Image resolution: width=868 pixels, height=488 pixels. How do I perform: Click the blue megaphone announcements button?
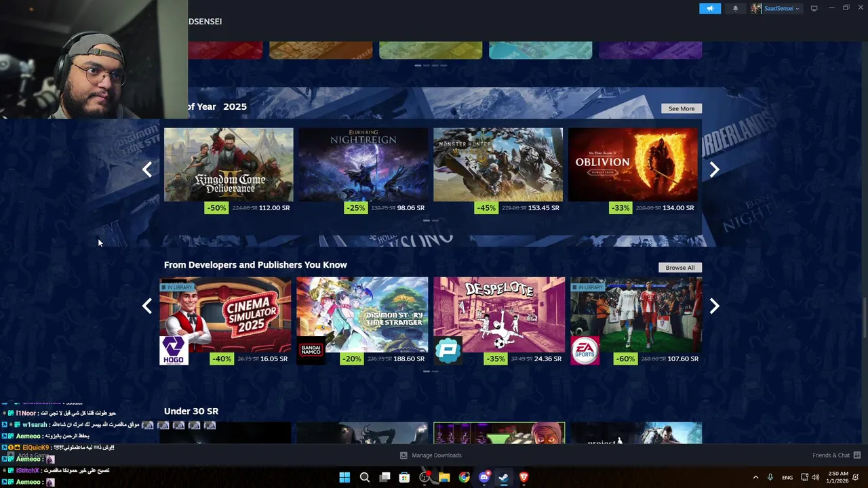tap(710, 9)
